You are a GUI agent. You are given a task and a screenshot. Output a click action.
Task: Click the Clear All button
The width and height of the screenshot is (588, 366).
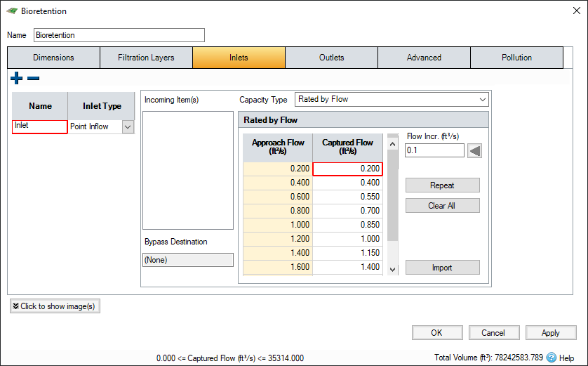443,205
